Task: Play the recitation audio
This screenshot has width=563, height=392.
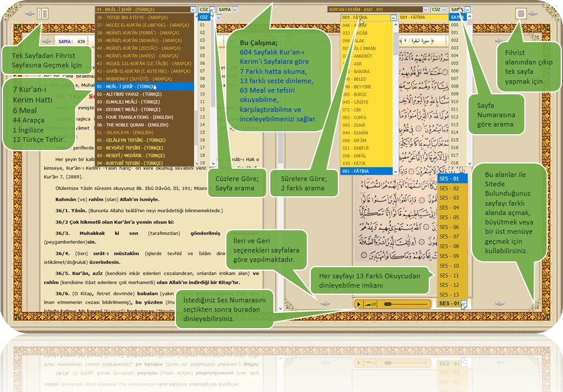Action: point(358,304)
